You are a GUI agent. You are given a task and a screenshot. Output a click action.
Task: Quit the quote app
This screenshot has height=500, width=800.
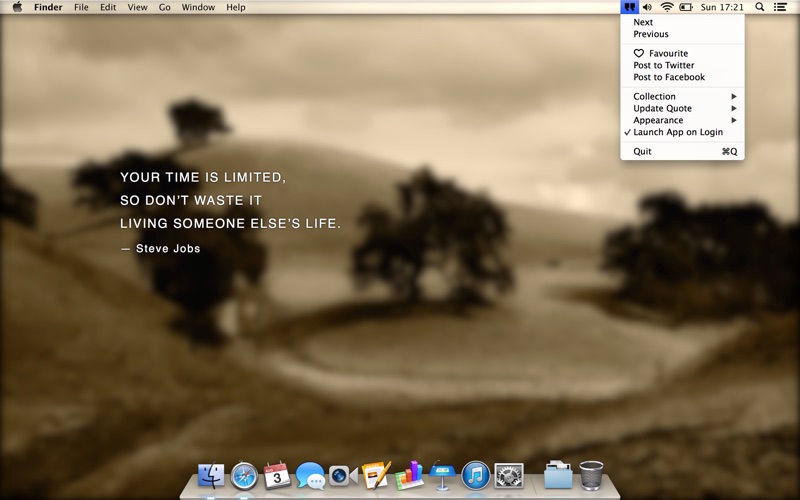click(682, 152)
